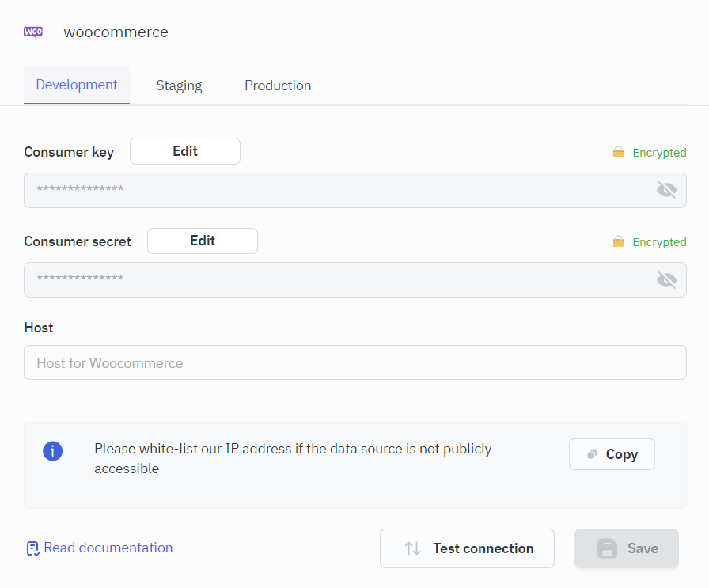
Task: Click the WooCommerce logo icon
Action: pos(33,32)
